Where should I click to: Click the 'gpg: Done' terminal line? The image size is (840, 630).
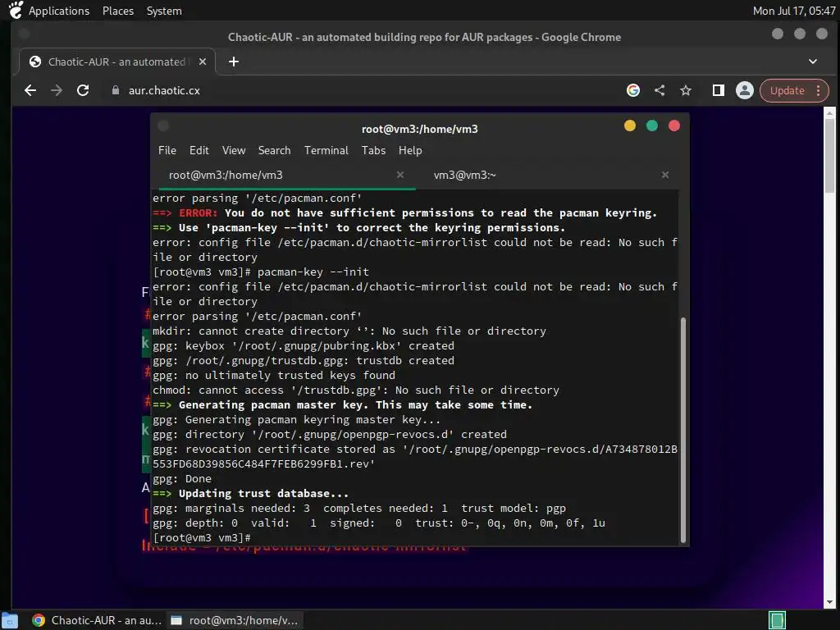(182, 478)
